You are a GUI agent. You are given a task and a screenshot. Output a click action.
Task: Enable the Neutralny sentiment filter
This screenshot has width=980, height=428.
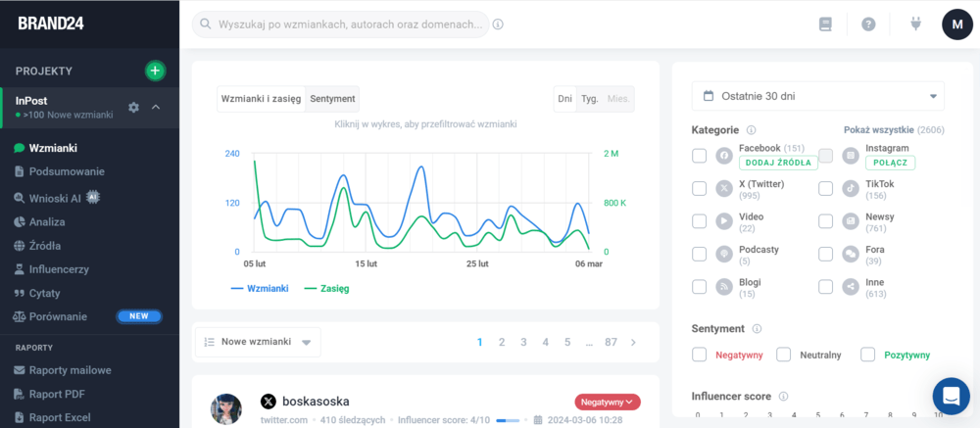[784, 355]
